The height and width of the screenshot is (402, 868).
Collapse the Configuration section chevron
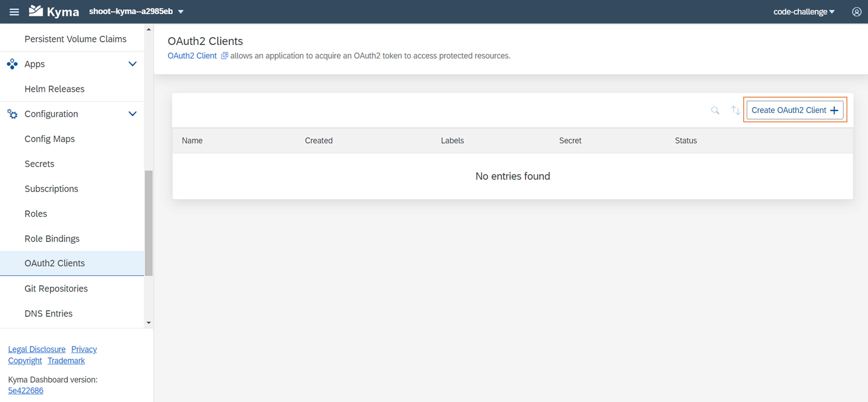pyautogui.click(x=132, y=114)
